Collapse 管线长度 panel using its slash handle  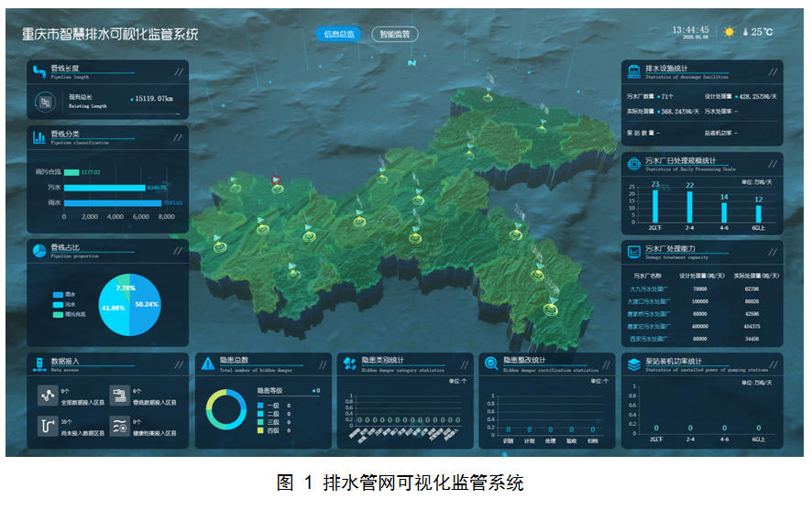(x=177, y=71)
